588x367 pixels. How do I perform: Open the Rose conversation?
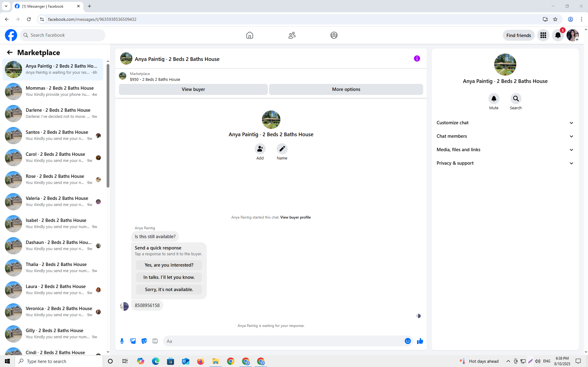tap(53, 180)
